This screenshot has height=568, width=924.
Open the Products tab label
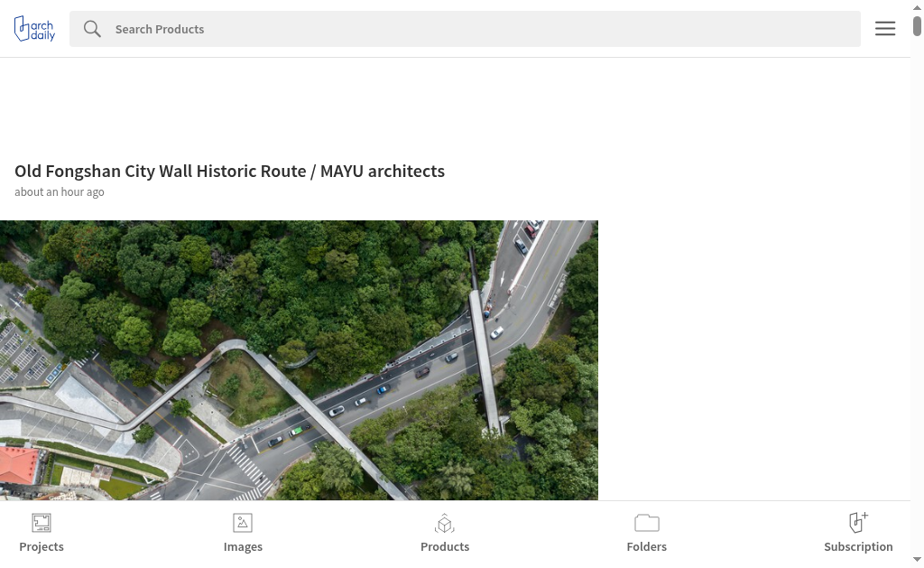coord(445,546)
